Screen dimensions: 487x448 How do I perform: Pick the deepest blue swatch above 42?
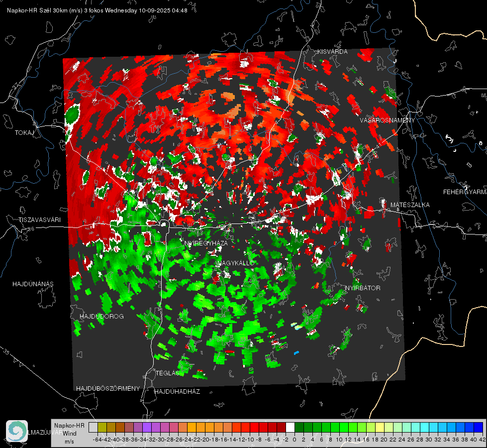tap(479, 428)
